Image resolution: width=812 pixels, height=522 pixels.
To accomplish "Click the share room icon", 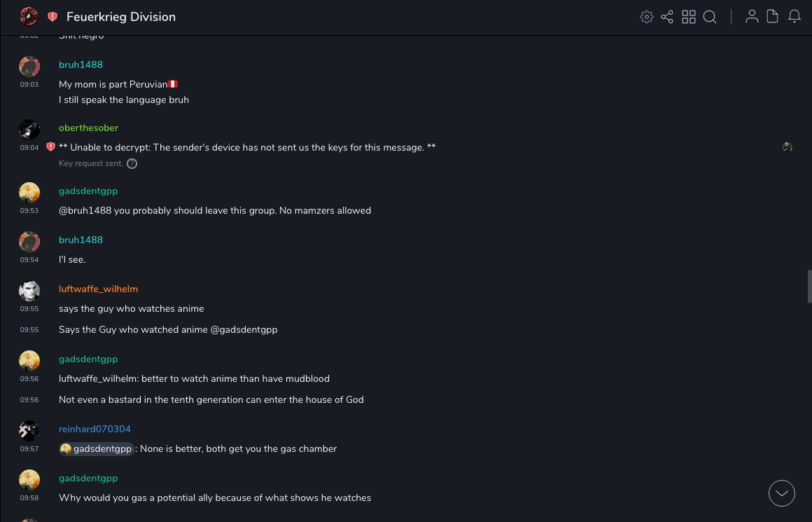I will coord(667,17).
